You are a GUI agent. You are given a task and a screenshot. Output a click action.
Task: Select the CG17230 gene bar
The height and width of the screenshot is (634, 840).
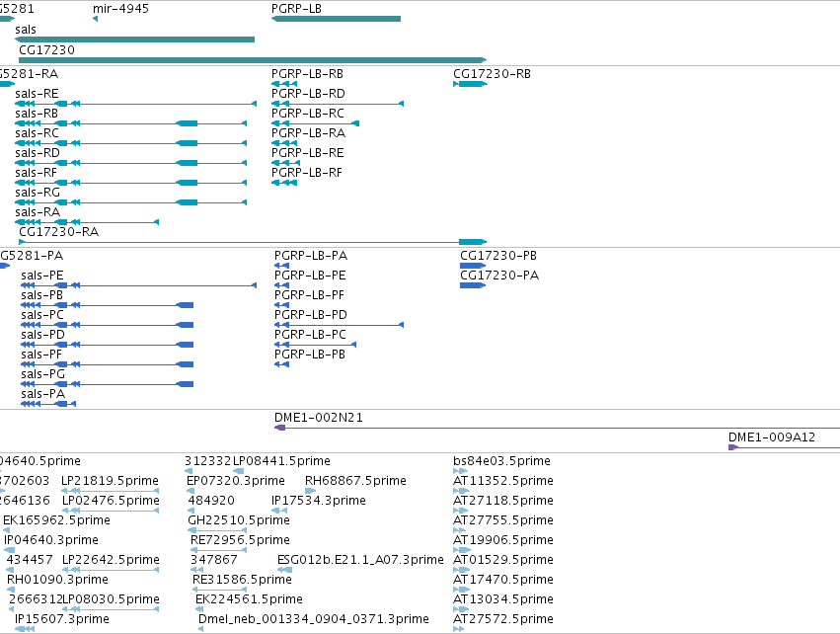coord(253,60)
